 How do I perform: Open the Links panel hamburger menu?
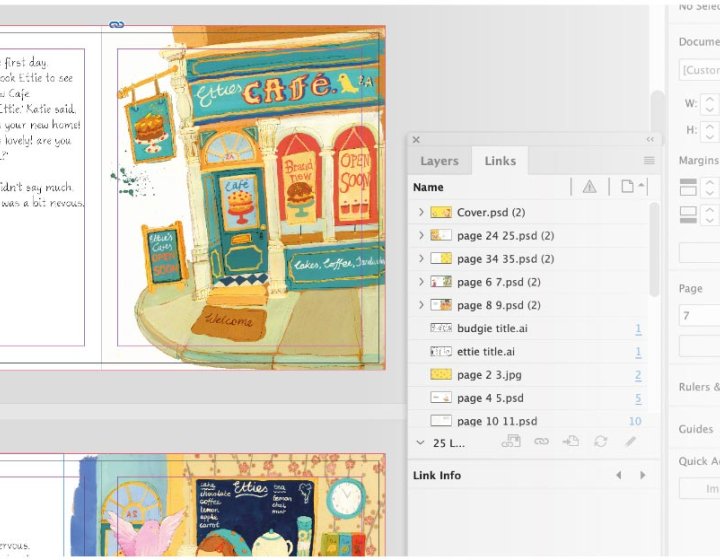click(649, 160)
